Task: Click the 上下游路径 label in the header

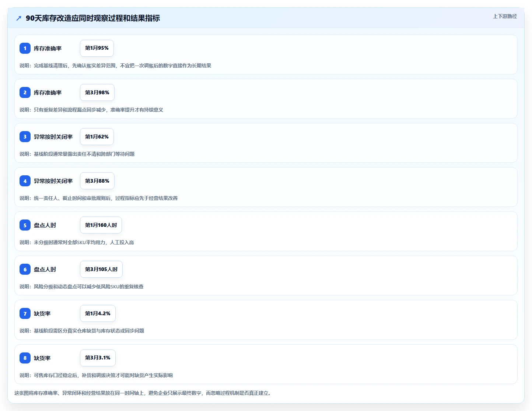Action: click(505, 16)
